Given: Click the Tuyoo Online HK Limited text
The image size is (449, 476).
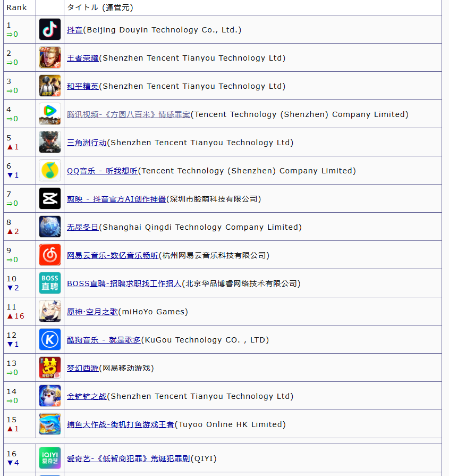Looking at the screenshot, I should coord(230,425).
